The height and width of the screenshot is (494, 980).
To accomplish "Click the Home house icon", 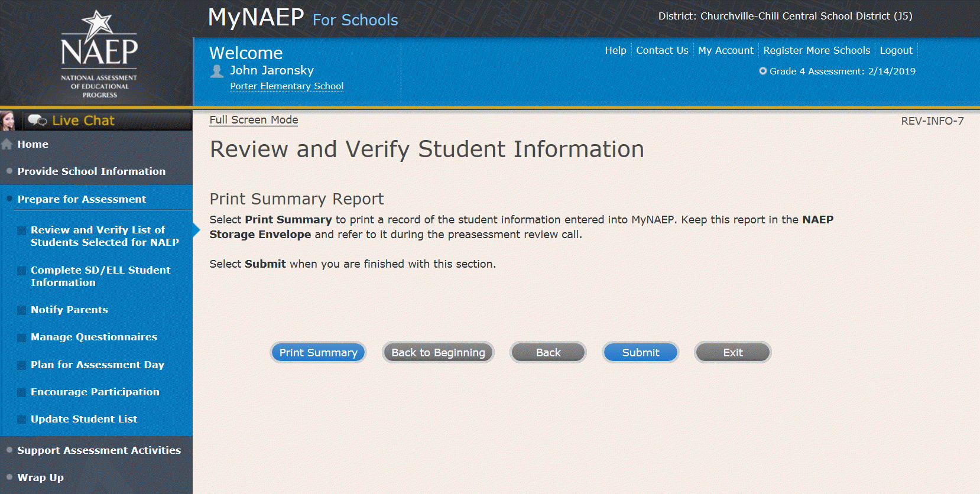I will click(x=7, y=144).
